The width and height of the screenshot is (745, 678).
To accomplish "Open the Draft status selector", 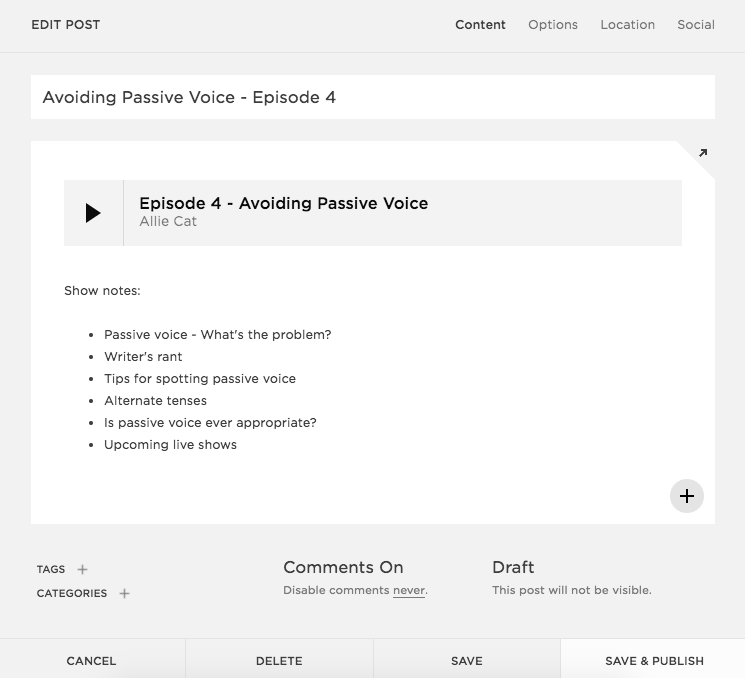I will tap(513, 567).
